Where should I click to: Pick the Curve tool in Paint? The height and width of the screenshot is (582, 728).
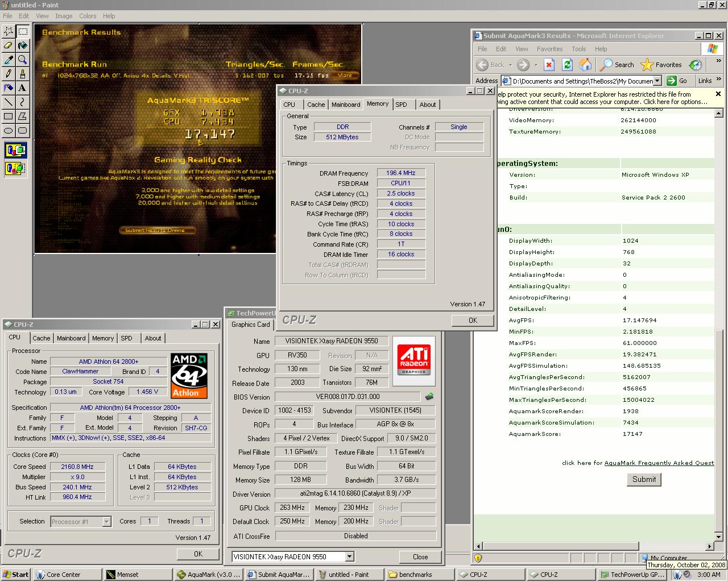(x=23, y=102)
